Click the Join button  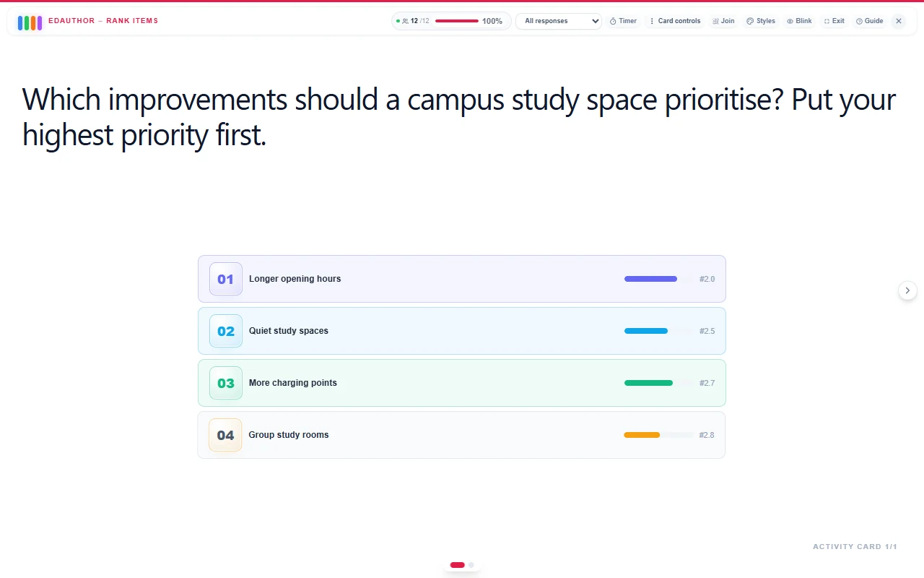click(723, 21)
